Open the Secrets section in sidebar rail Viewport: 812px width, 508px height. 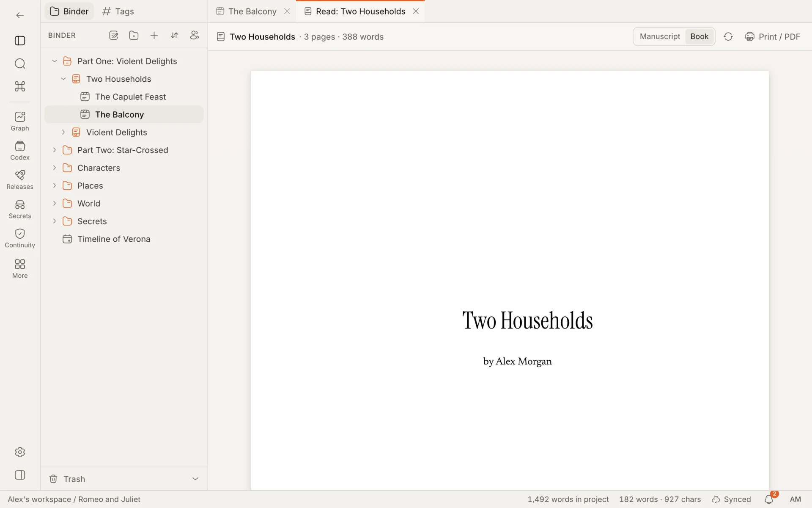click(x=20, y=209)
